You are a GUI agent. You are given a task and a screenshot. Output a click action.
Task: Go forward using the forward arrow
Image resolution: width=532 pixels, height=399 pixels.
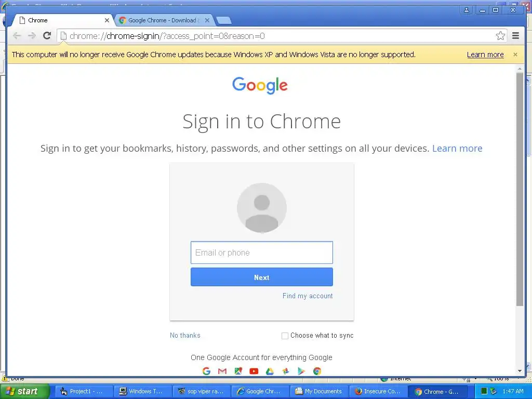tap(32, 36)
